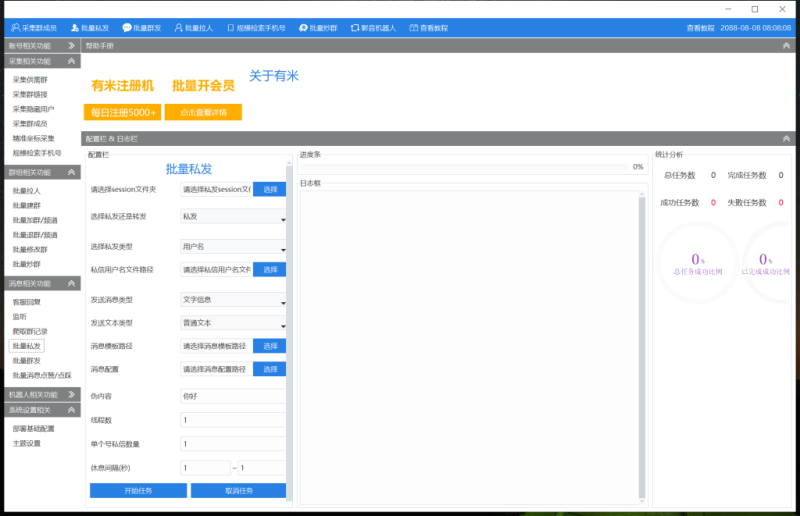Select 批量拉人 in the sidebar list
The image size is (800, 516).
click(x=27, y=191)
